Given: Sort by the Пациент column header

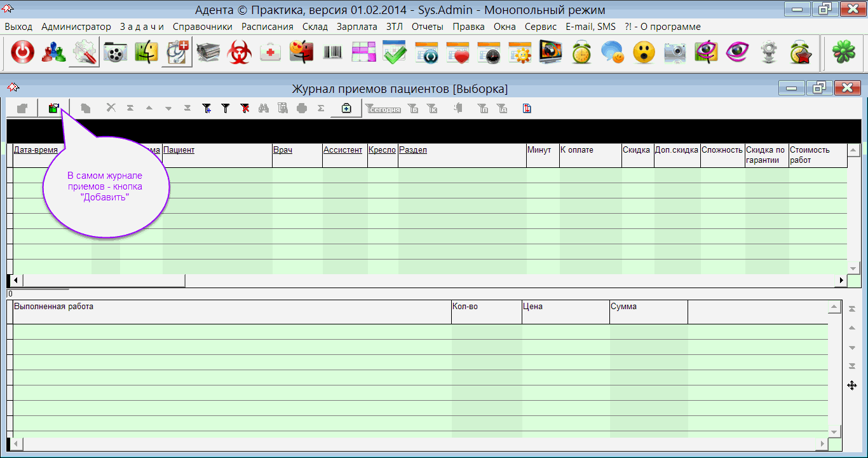Looking at the screenshot, I should [x=179, y=150].
